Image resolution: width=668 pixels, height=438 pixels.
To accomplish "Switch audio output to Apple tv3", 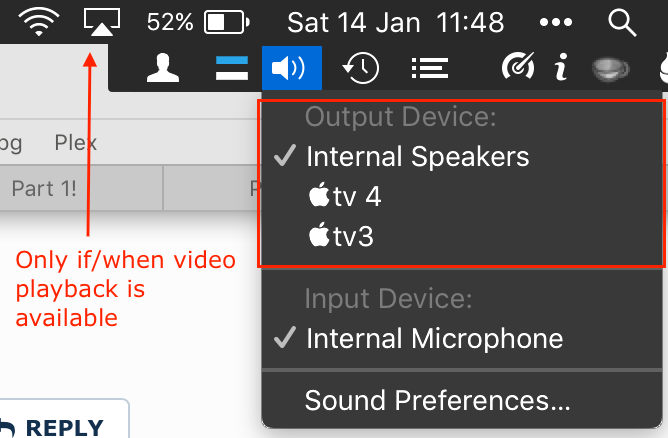I will coord(342,237).
